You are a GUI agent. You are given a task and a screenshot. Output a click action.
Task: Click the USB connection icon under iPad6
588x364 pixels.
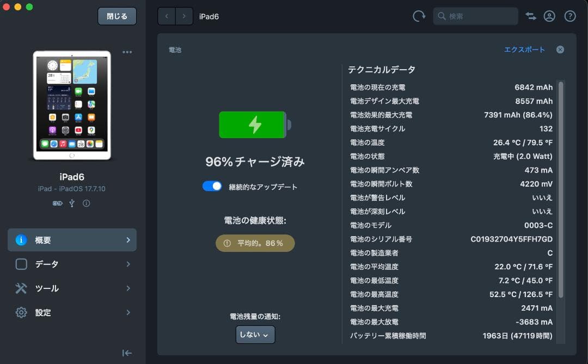click(x=72, y=203)
